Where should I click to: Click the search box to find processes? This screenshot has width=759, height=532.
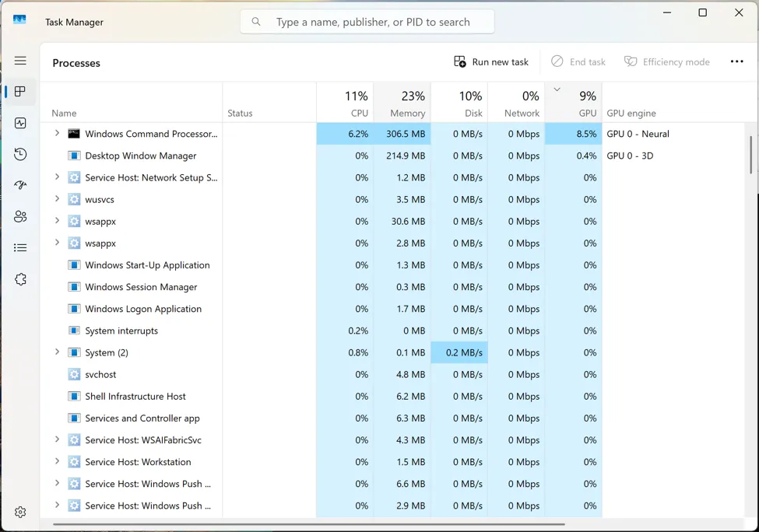pyautogui.click(x=367, y=22)
